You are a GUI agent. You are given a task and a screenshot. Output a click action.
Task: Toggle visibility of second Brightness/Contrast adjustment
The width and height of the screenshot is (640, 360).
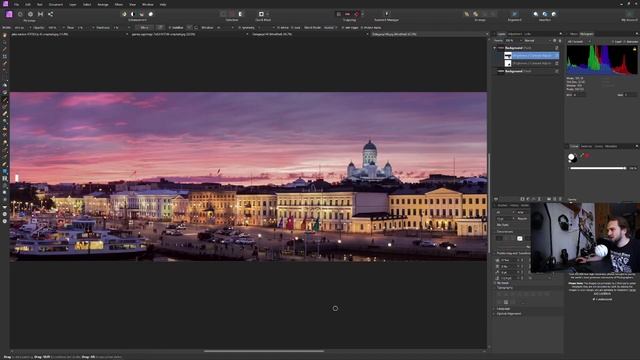coord(557,63)
